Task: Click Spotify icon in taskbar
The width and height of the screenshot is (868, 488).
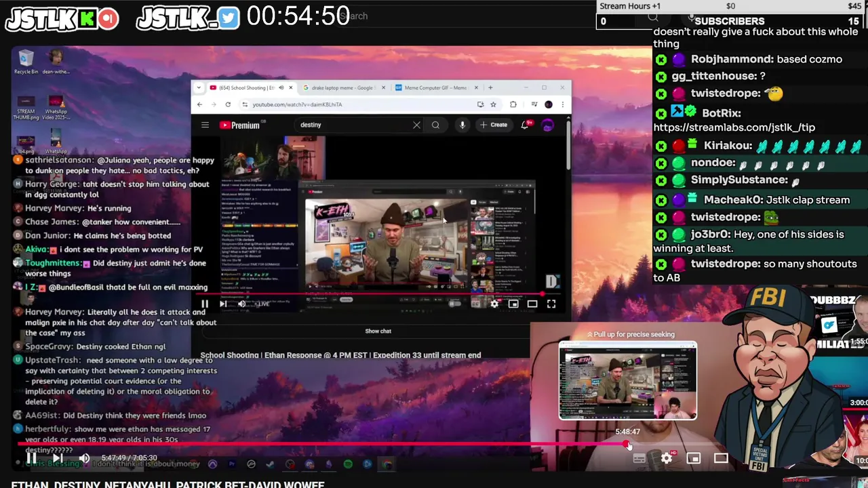Action: click(348, 464)
